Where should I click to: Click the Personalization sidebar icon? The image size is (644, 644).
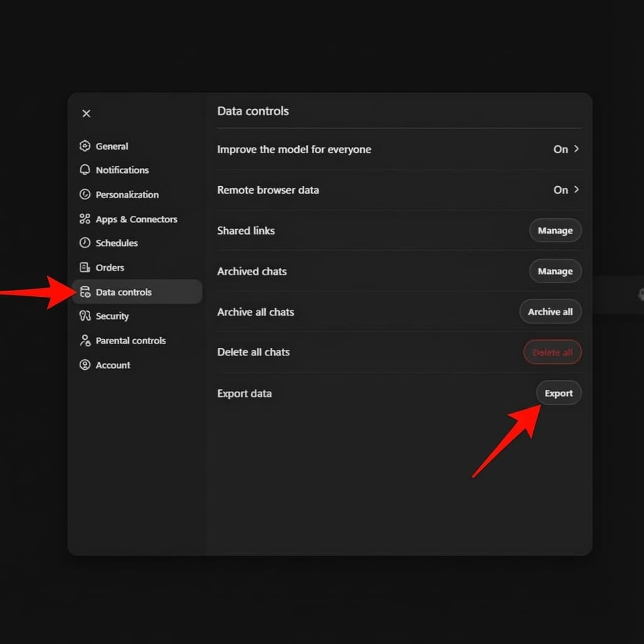tap(86, 194)
